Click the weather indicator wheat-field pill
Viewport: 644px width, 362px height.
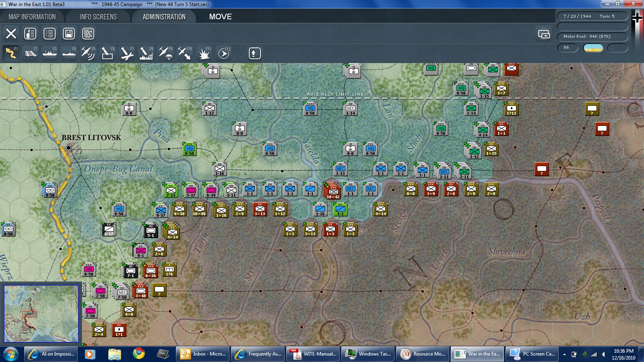point(593,48)
